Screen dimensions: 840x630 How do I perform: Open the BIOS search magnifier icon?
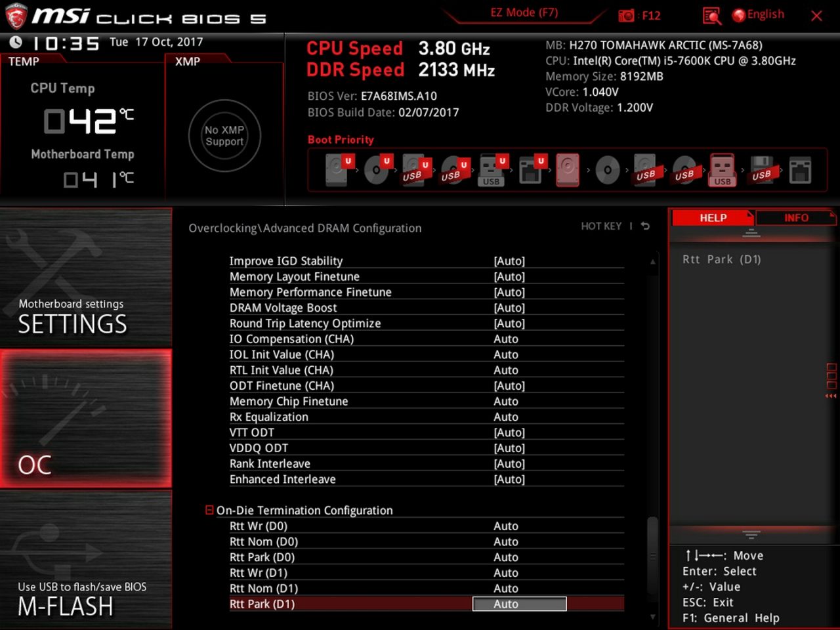pyautogui.click(x=711, y=15)
